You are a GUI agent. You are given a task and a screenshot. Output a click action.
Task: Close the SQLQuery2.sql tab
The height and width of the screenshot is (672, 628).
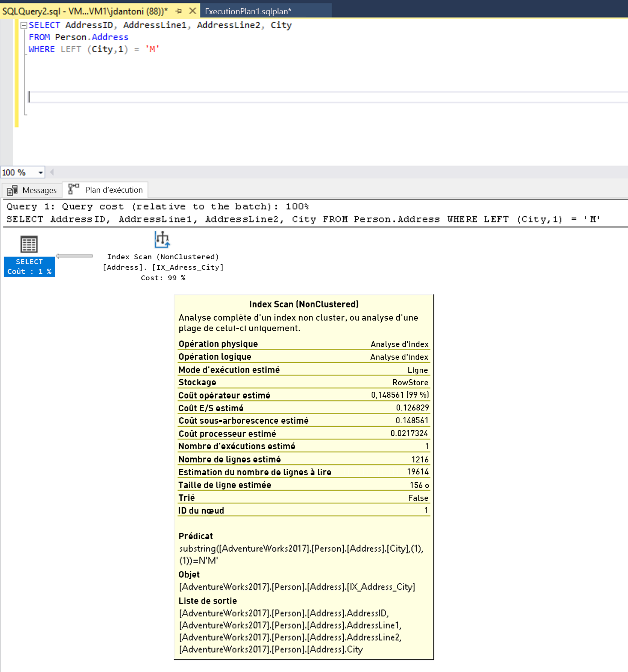tap(193, 11)
